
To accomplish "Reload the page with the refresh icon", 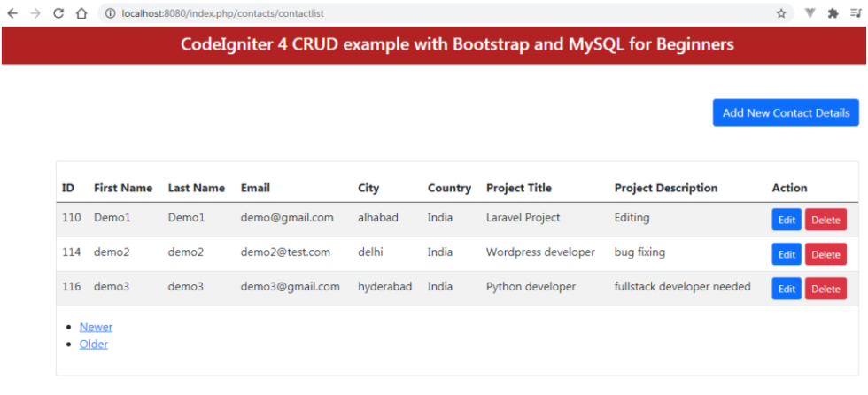I will [58, 13].
